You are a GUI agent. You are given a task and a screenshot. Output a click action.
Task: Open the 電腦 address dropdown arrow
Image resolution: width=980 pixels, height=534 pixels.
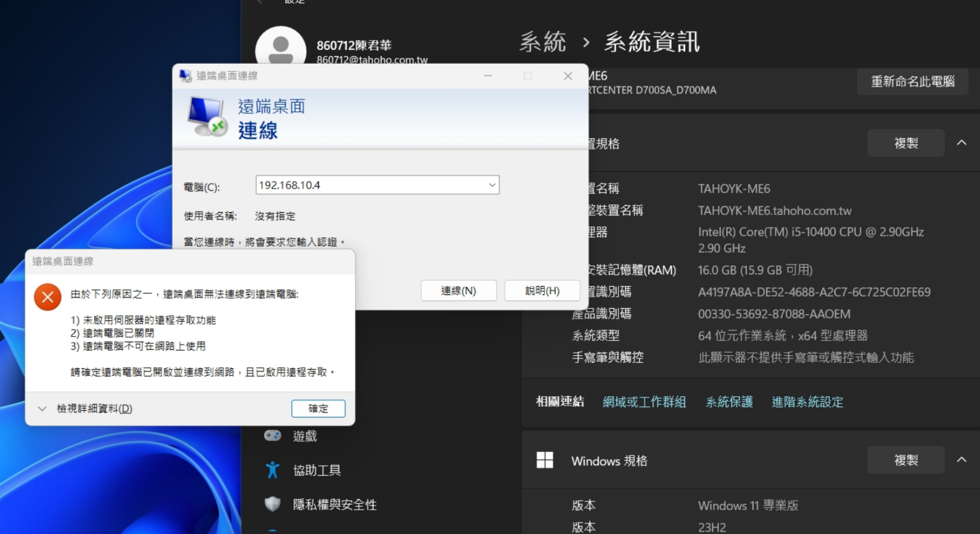tap(492, 185)
